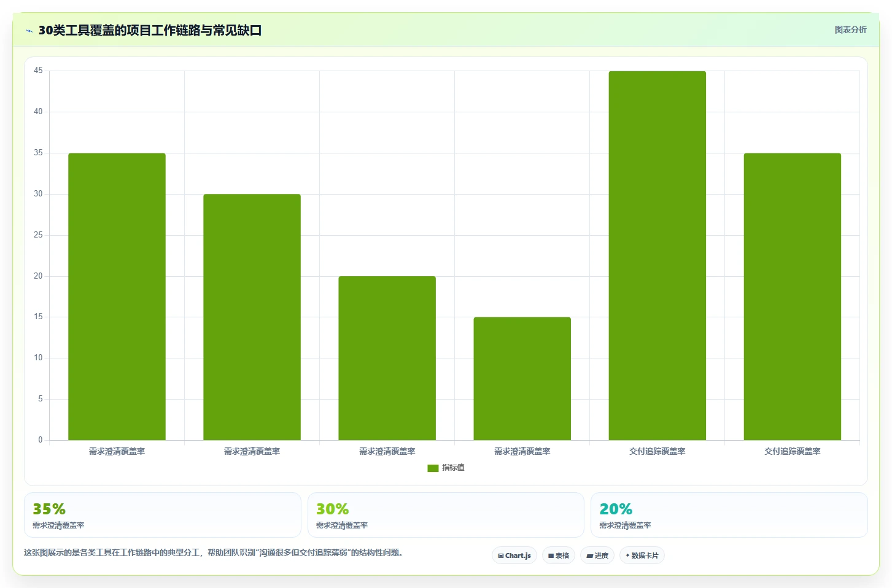Click the 需求澄清覆盖率 label under the first bar
This screenshot has width=892, height=588.
tap(117, 451)
